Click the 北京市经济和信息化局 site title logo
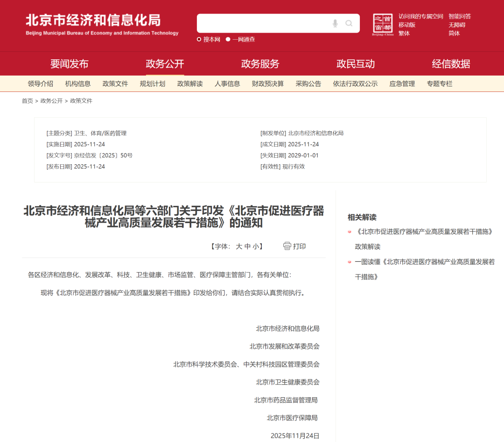Viewport: 504px width, 442px height. [102, 24]
